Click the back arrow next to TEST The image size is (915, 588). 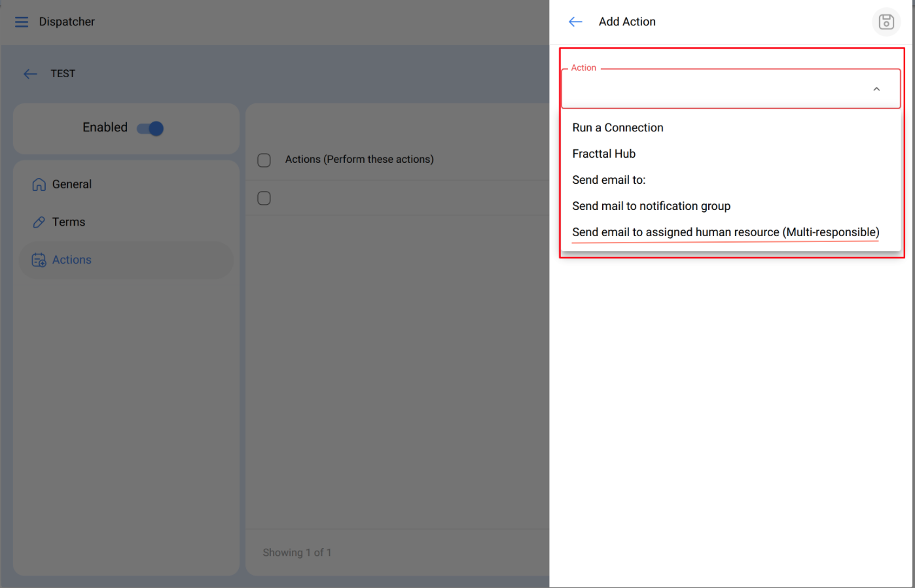pos(30,74)
